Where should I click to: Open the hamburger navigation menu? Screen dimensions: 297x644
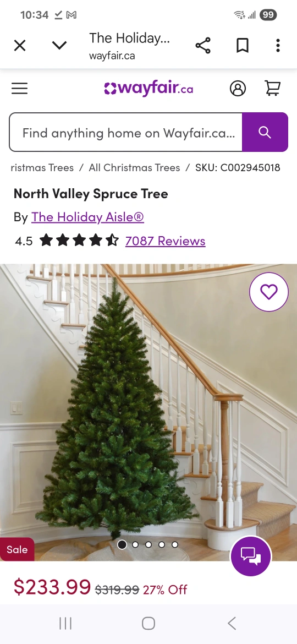(x=19, y=88)
